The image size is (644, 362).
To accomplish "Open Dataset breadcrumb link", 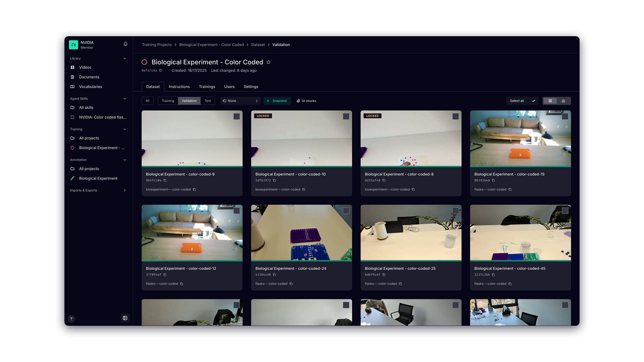I will [x=258, y=45].
